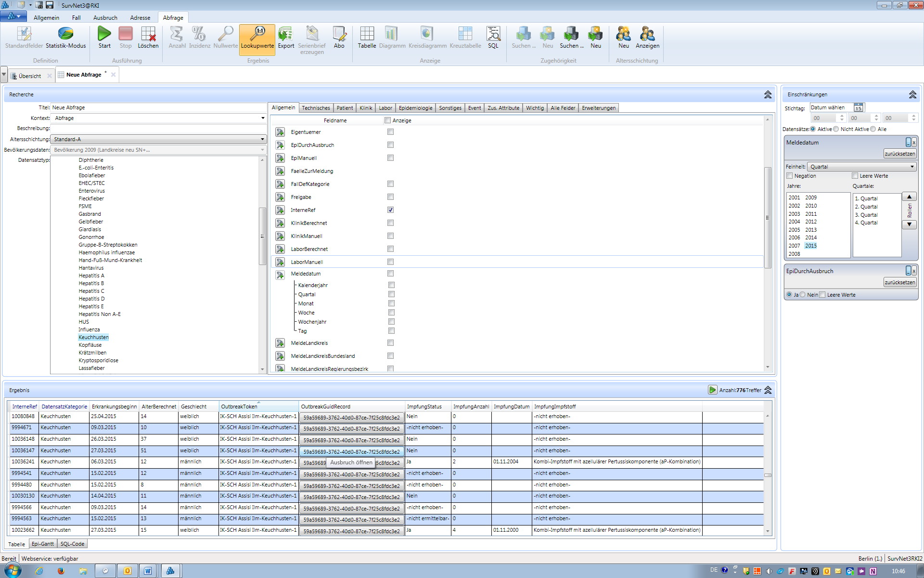924x578 pixels.
Task: Switch to the Epi-Gantt result tab
Action: pos(42,544)
